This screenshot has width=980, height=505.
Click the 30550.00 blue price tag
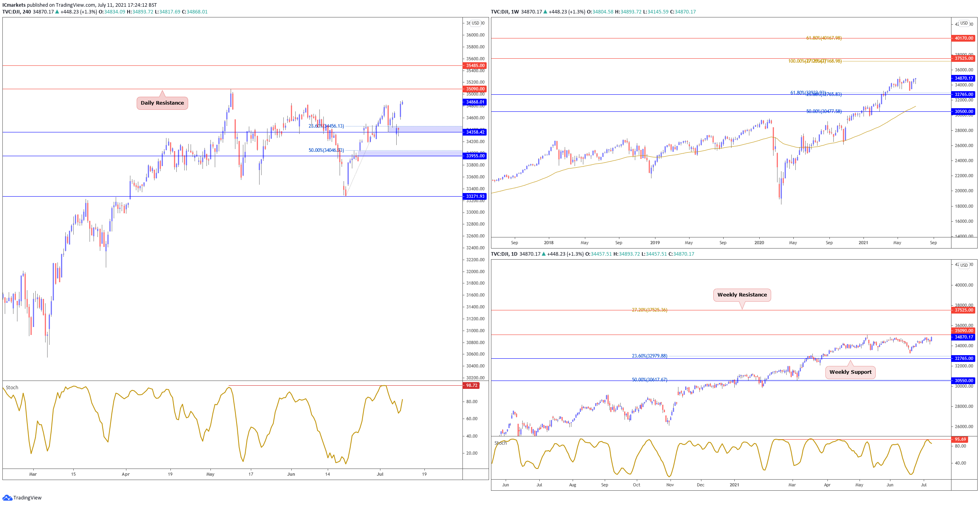click(x=963, y=381)
